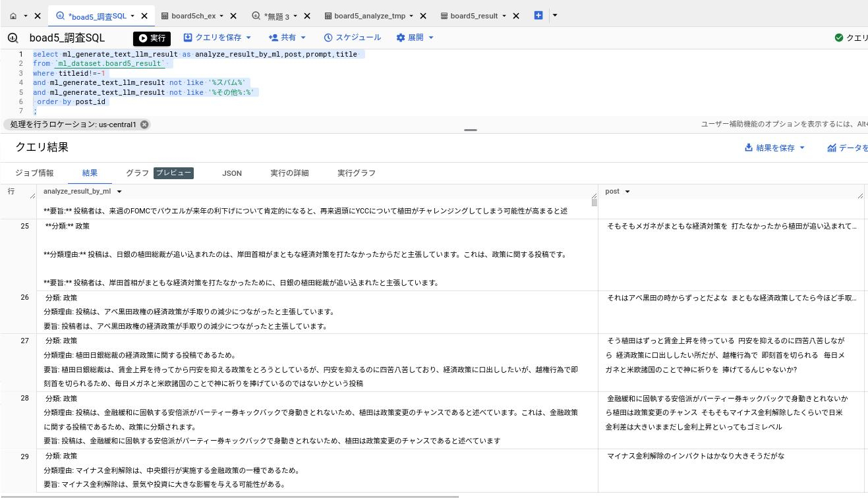Switch to the ジョブ情報 tab
The width and height of the screenshot is (868, 498).
tap(34, 173)
